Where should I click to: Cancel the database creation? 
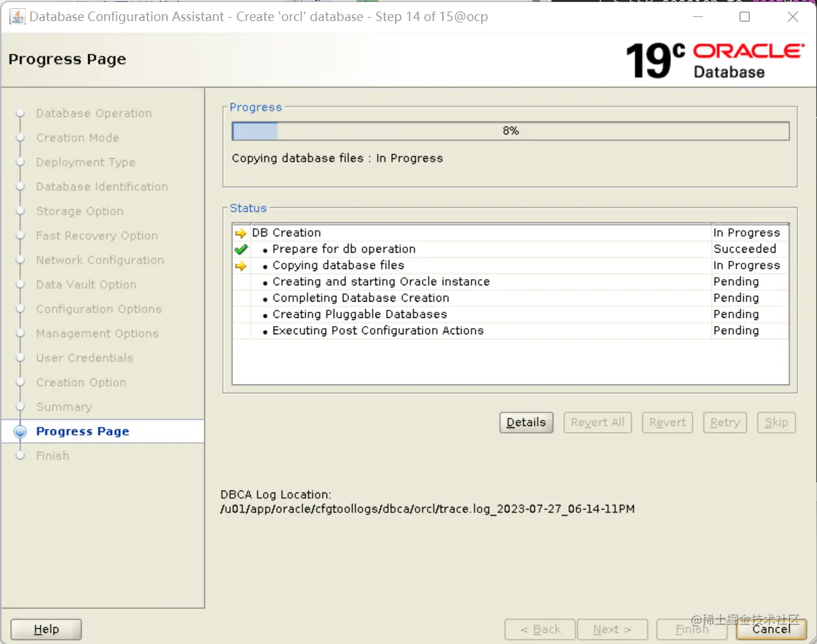pos(771,630)
